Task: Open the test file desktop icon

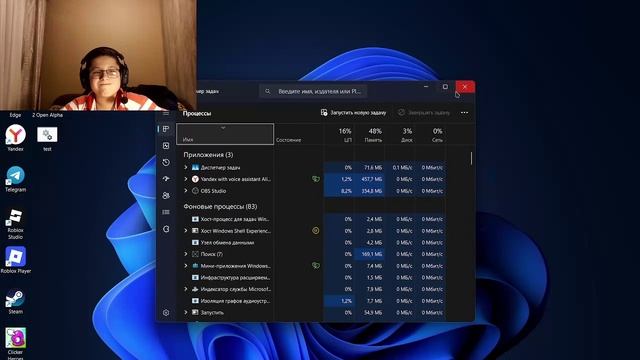Action: click(x=47, y=139)
